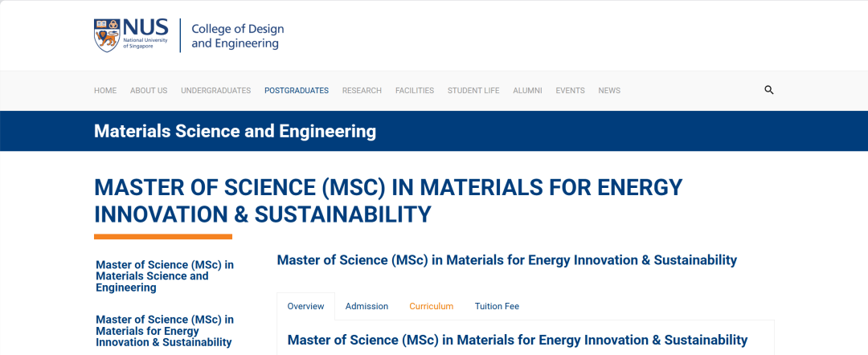Open the News navigation item

609,91
